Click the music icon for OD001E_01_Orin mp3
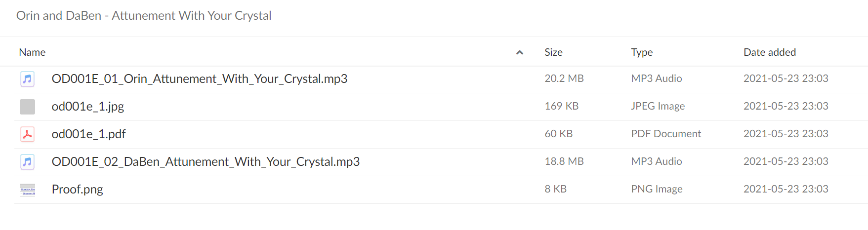 click(27, 79)
